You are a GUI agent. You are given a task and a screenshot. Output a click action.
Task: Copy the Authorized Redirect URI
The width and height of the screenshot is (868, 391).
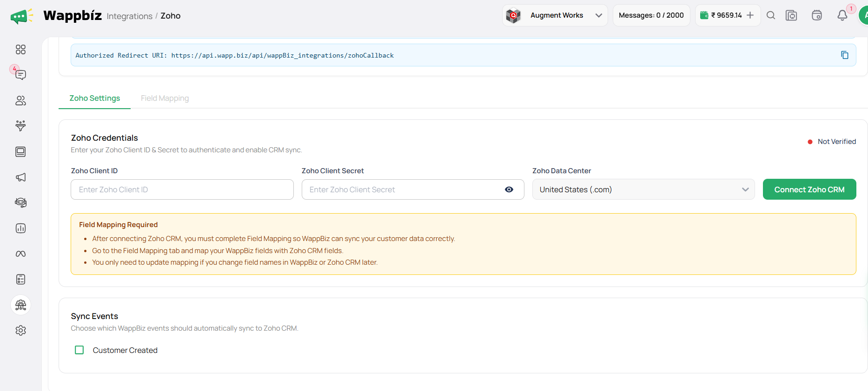click(845, 55)
